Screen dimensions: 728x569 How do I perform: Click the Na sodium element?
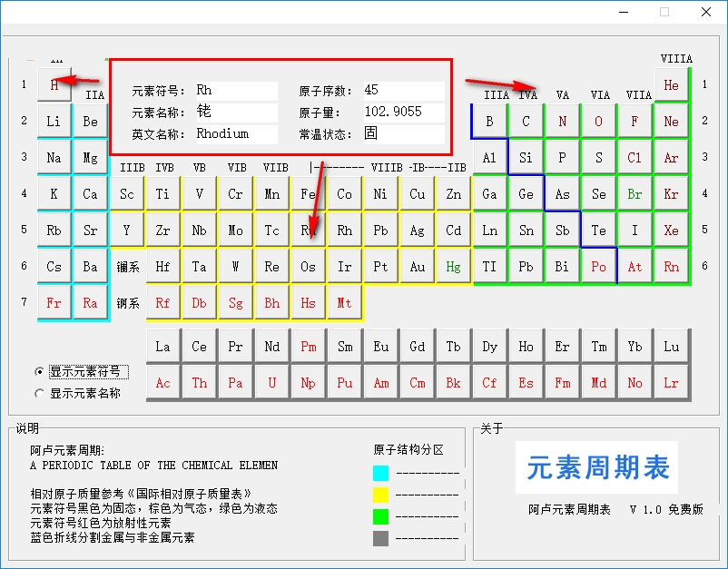tap(54, 158)
